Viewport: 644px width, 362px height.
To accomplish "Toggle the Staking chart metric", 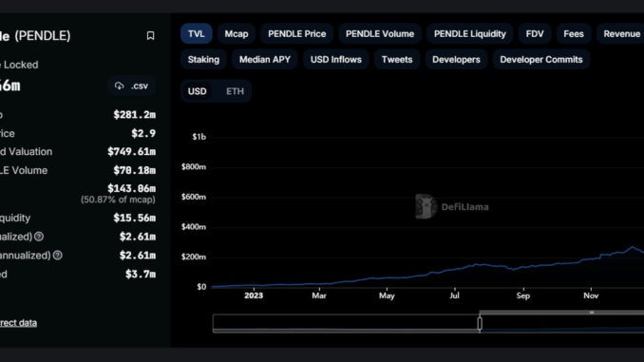I will tap(203, 60).
